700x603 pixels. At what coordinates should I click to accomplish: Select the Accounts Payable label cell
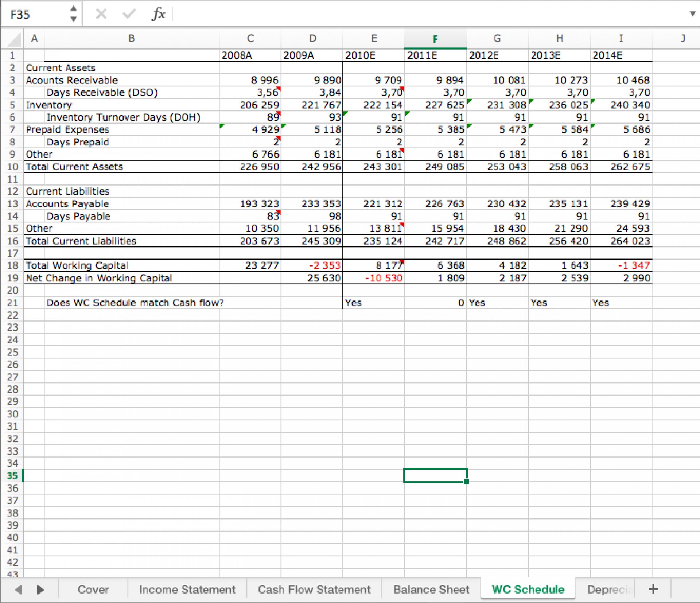coord(67,204)
